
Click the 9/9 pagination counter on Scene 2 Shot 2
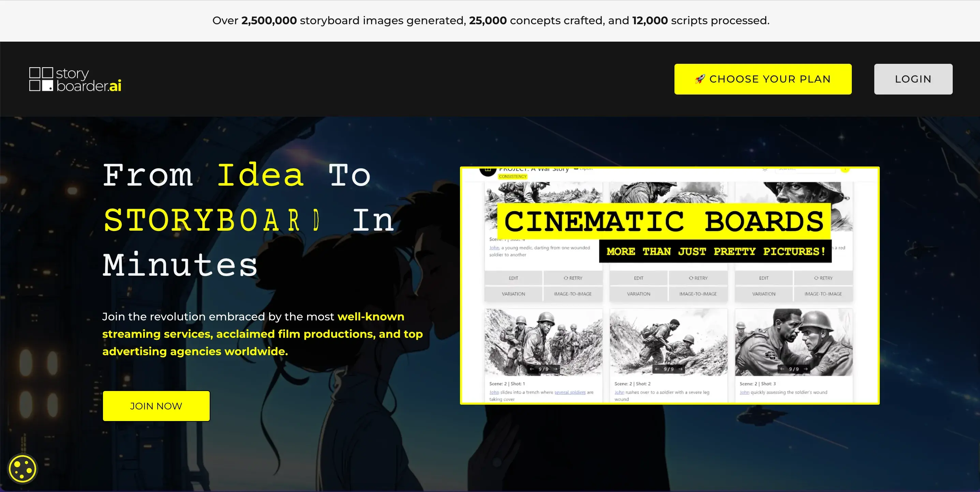pos(669,369)
